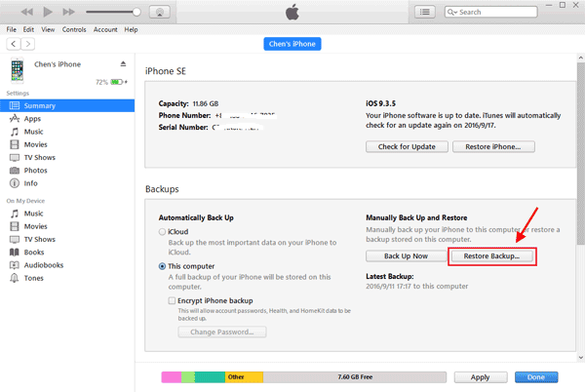
Task: Click the teal storage bar segment
Action: pos(210,377)
